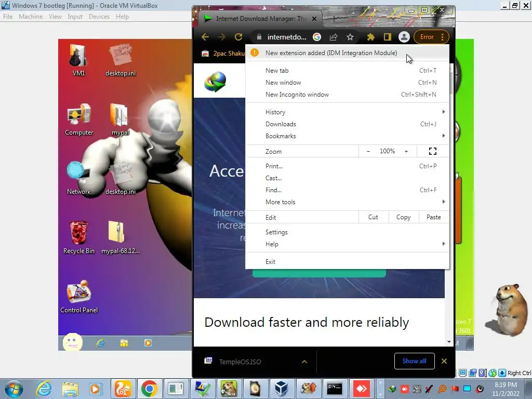Image resolution: width=532 pixels, height=399 pixels.
Task: Click the Chrome back arrow
Action: [x=205, y=37]
